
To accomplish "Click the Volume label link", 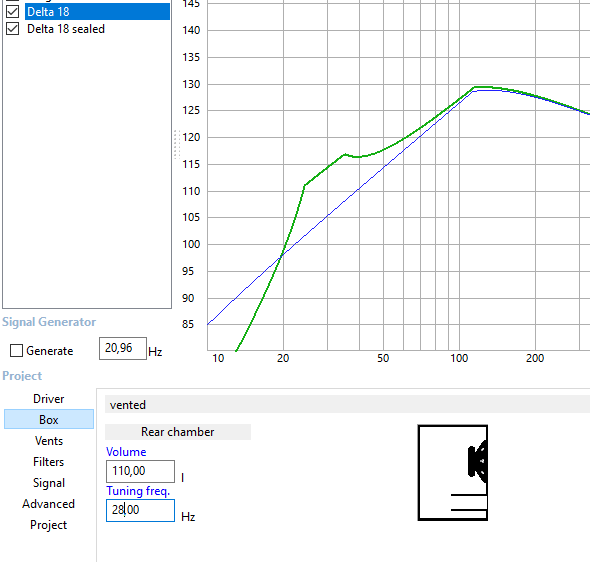I will [x=126, y=452].
